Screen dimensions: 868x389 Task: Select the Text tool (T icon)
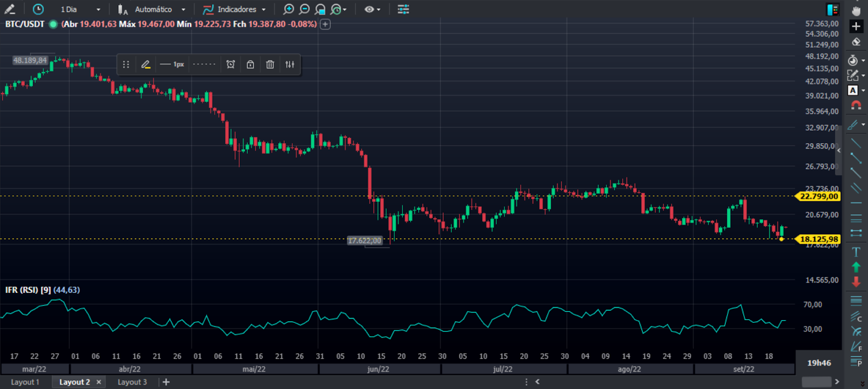click(x=856, y=252)
